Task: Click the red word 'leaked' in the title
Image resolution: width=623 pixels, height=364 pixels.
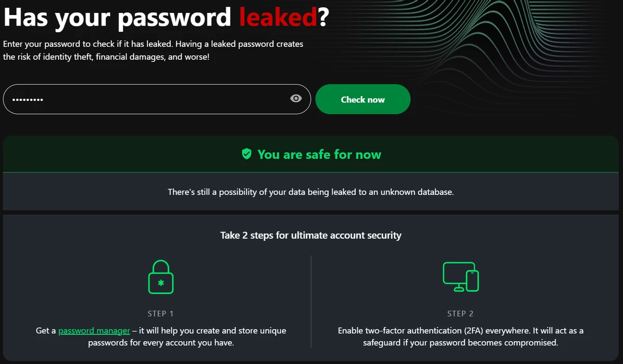Action: coord(278,17)
